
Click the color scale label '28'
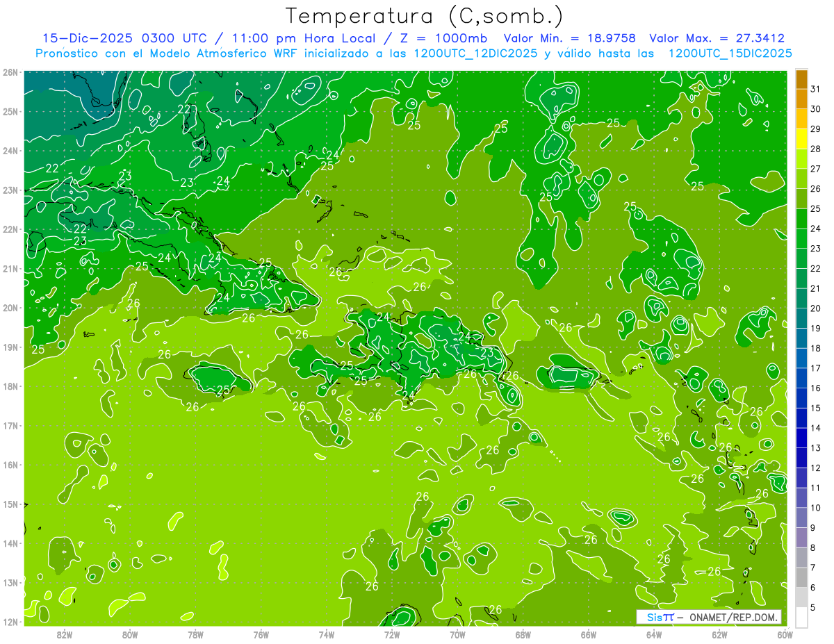[815, 149]
